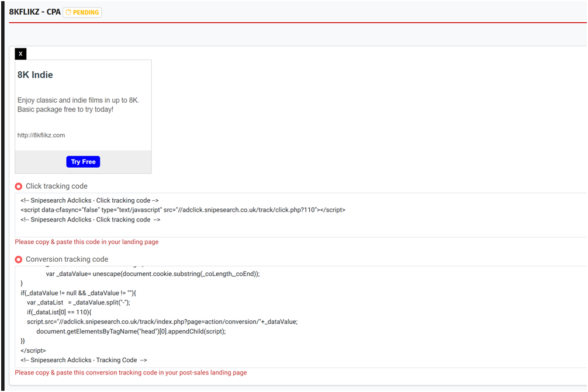Expand the Click tracking code section header

click(57, 186)
